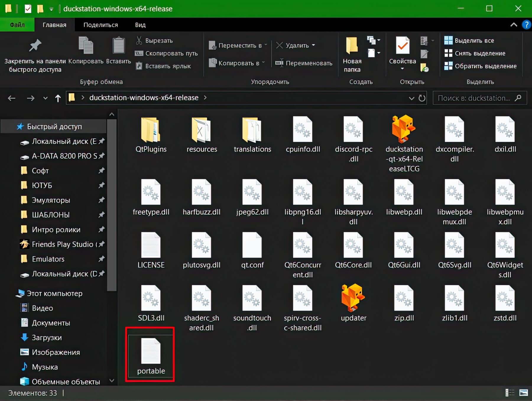Pin folder to Quick Access panel
532x401 pixels.
click(x=35, y=55)
